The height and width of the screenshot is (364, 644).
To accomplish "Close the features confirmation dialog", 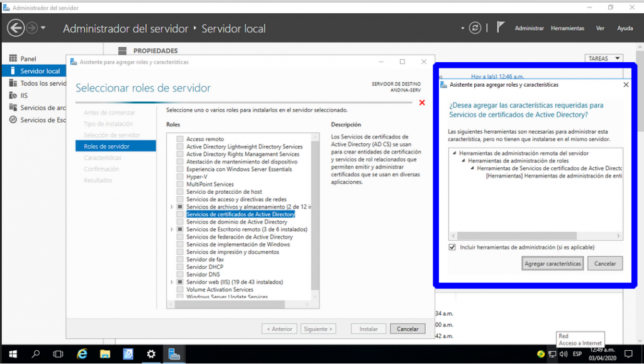I will [x=626, y=84].
